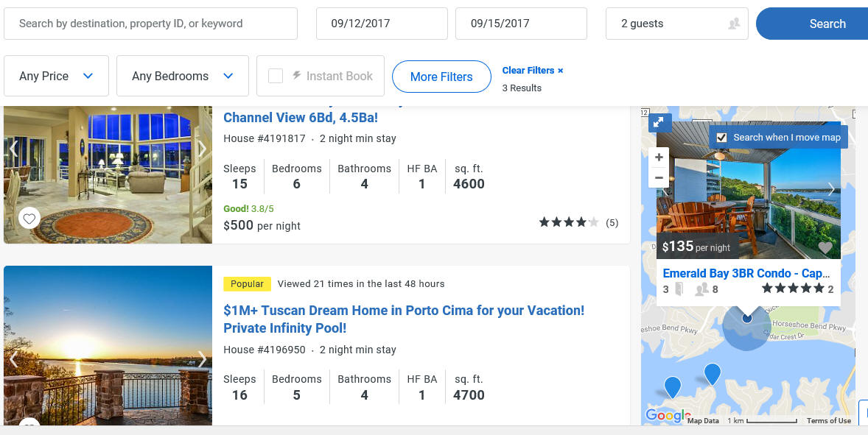
Task: Zoom out on the map
Action: [x=659, y=177]
